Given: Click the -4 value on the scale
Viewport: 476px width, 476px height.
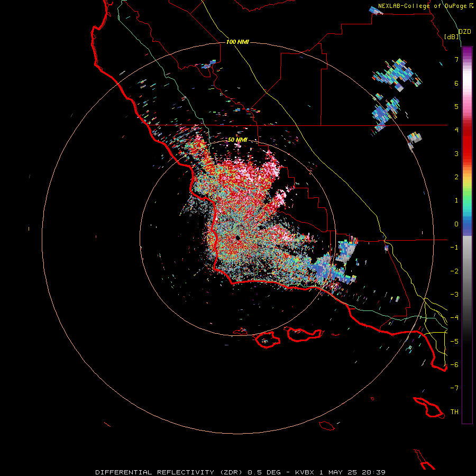Looking at the screenshot, I should (454, 317).
